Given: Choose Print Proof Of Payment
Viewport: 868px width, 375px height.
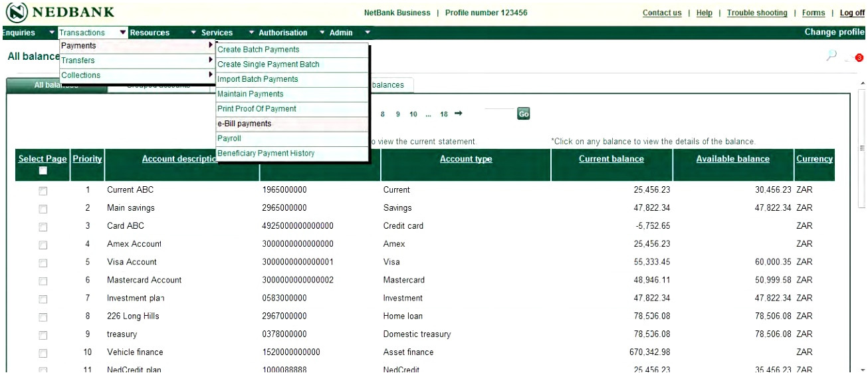Looking at the screenshot, I should pyautogui.click(x=292, y=108).
